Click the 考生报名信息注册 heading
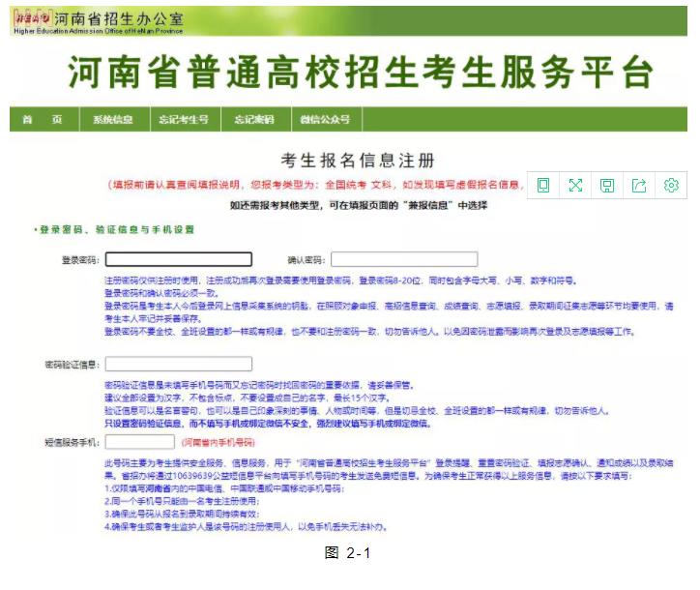Screen dimensions: 700x590 click(358, 161)
